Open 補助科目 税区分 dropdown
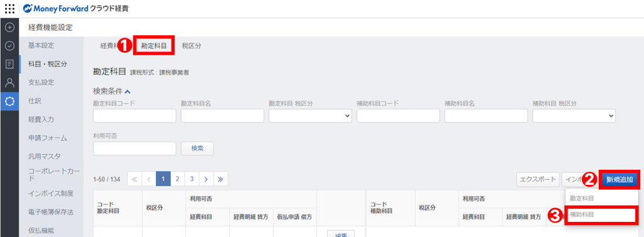This screenshot has width=644, height=237. [x=574, y=116]
